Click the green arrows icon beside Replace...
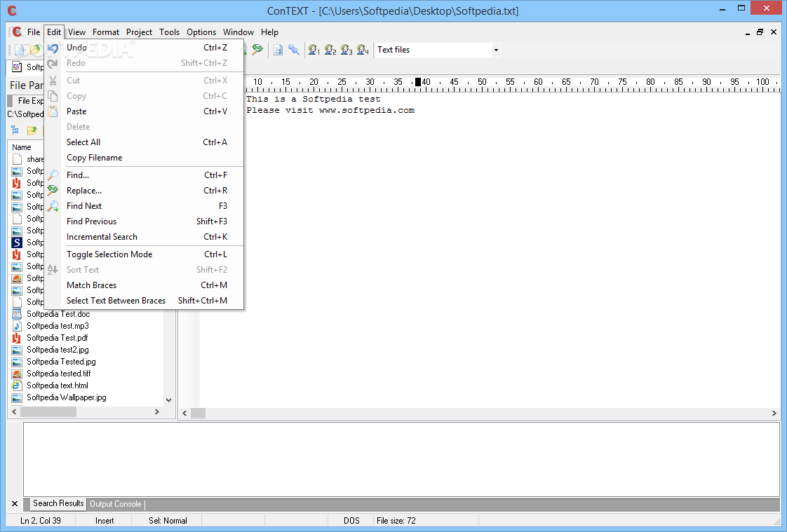Viewport: 787px width, 532px height. (53, 191)
